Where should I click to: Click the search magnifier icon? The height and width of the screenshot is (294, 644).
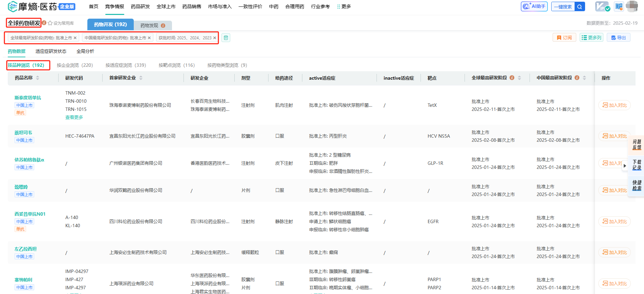click(x=580, y=6)
